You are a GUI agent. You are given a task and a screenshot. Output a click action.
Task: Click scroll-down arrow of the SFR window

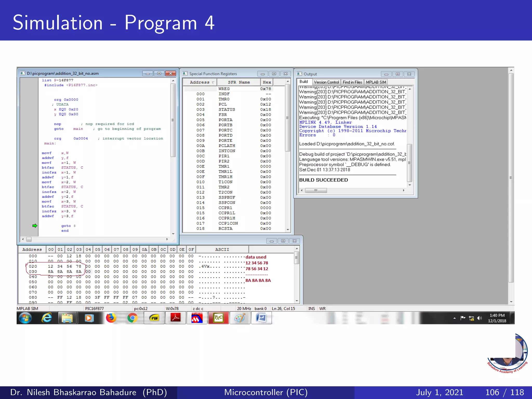pyautogui.click(x=288, y=230)
